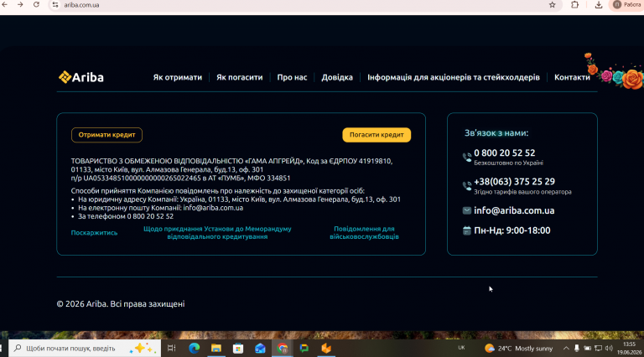Viewport: 644px width, 357px height.
Task: Select © 2026 Ariba. Всі права захищені text
Action: tap(121, 304)
